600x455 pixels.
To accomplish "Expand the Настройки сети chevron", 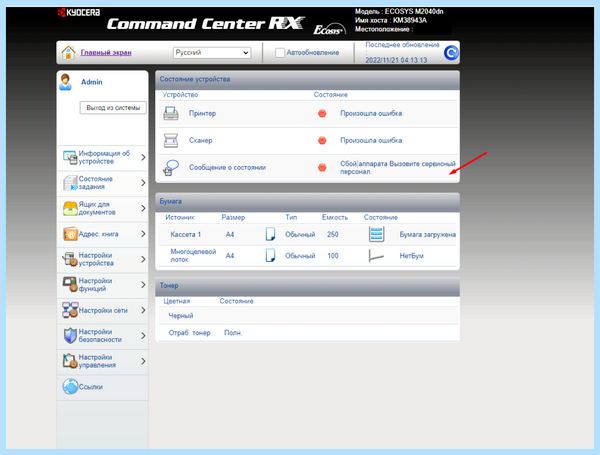I will pyautogui.click(x=143, y=310).
